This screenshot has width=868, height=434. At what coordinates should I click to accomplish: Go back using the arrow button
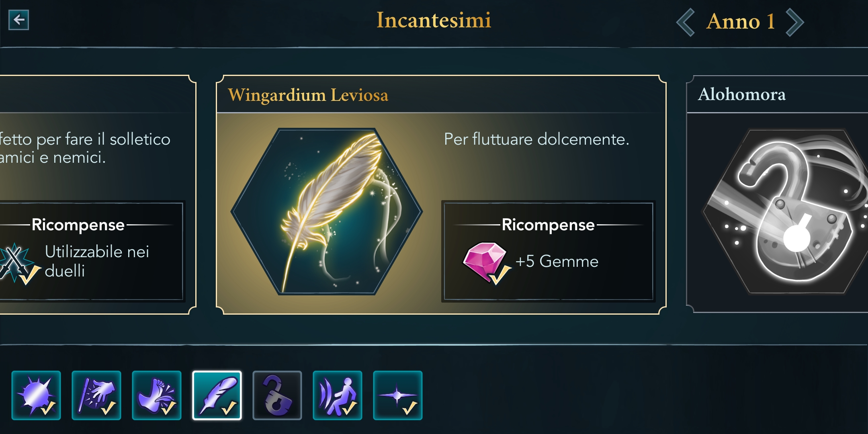point(19,20)
